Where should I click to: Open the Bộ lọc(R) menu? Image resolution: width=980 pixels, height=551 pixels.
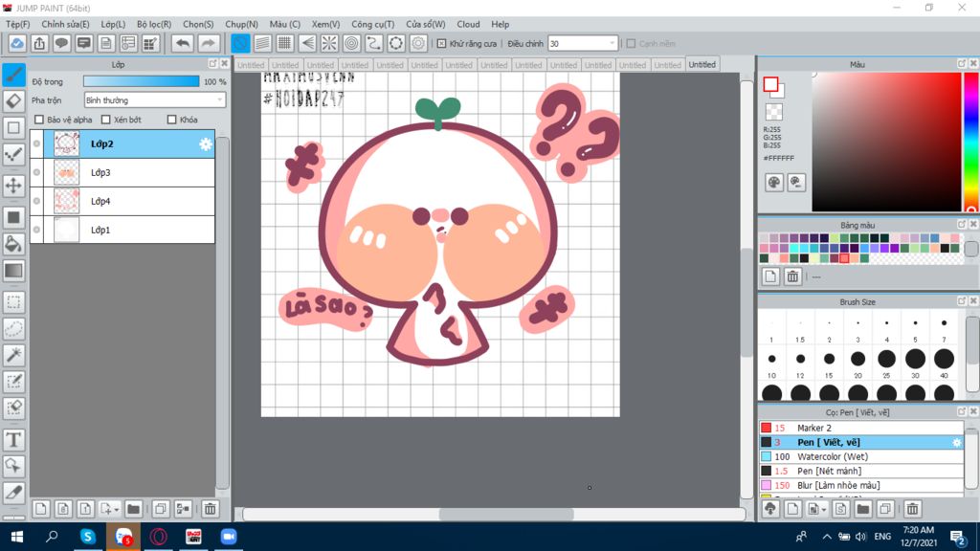pos(154,24)
